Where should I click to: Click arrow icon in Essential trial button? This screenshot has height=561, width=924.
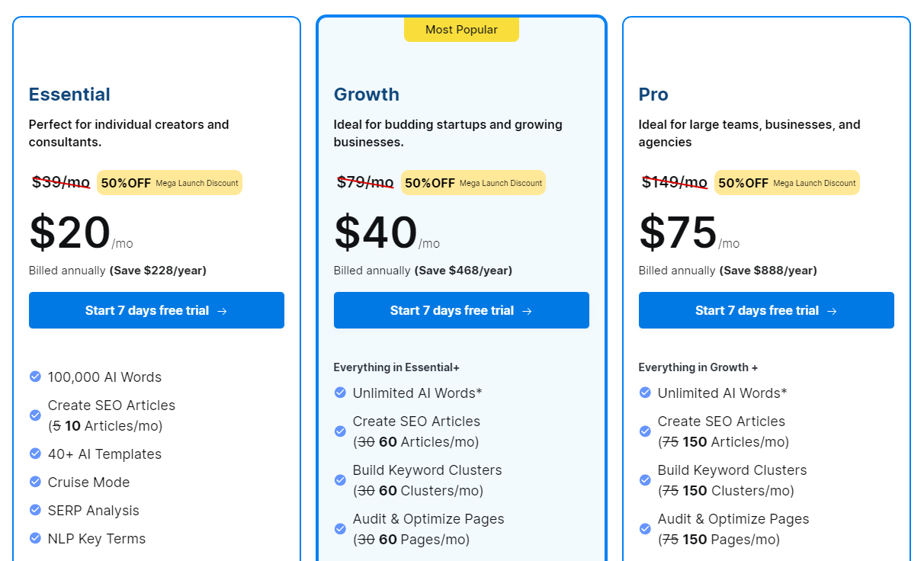[222, 311]
